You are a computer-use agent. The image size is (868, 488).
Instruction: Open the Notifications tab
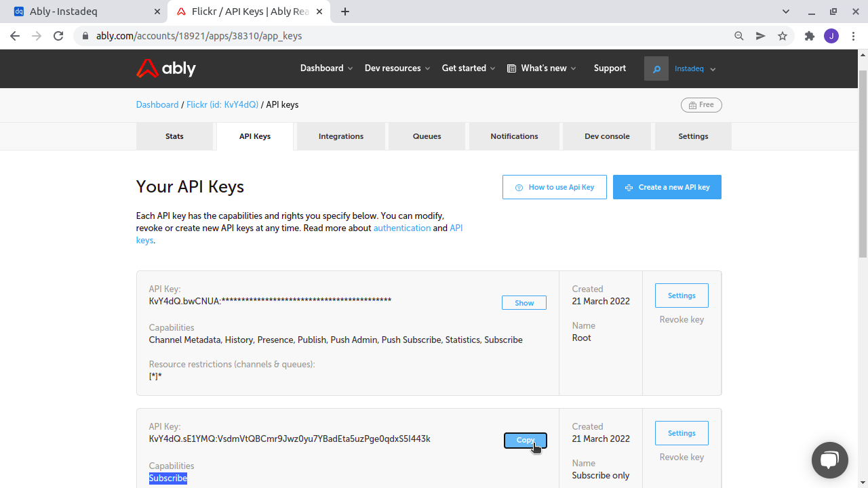click(x=514, y=136)
